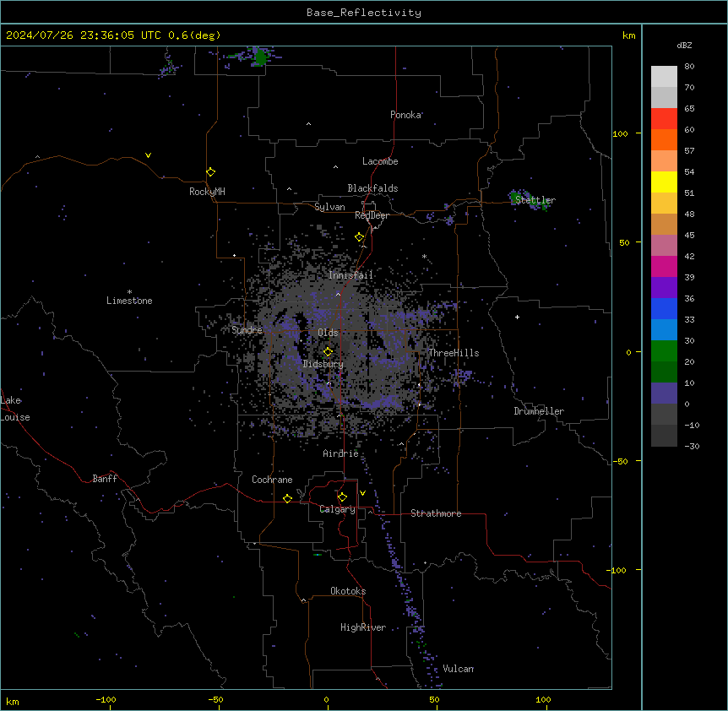
Task: Click the RedDeer city label
Action: point(372,215)
